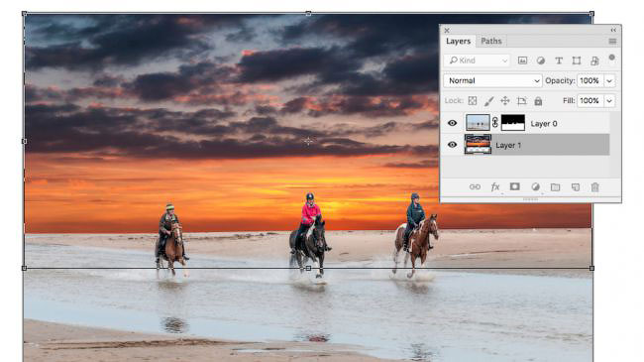Hide Layer 1 visibility eye
644x362 pixels.
[x=452, y=145]
